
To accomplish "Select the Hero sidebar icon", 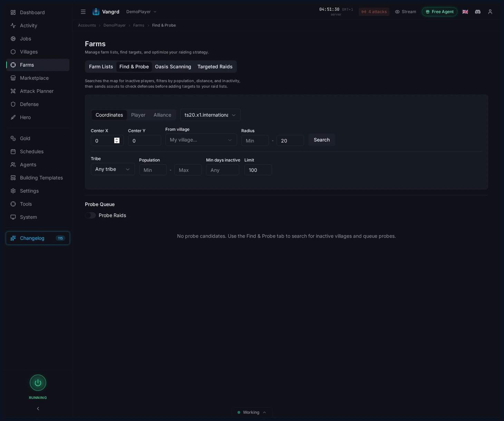I will coord(13,117).
